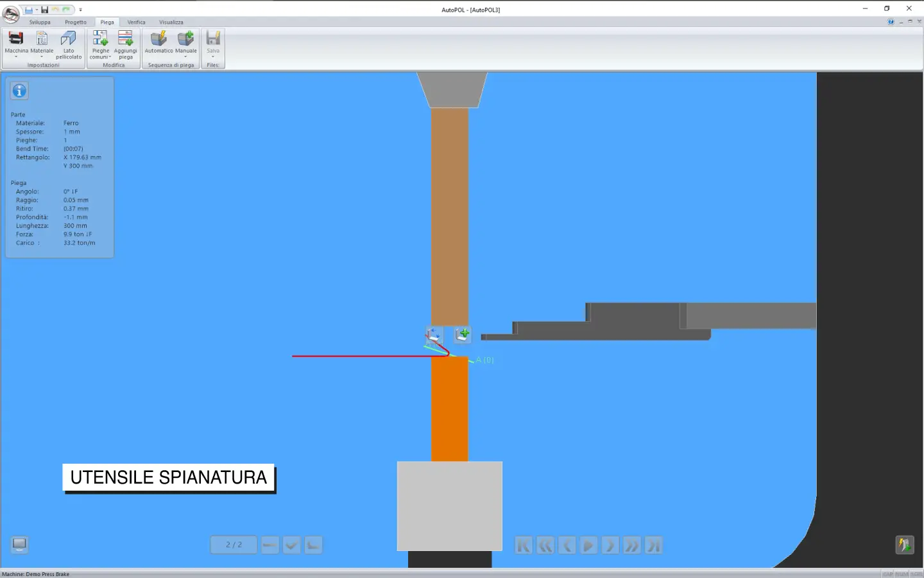Click the monitor icon at bottom left
The width and height of the screenshot is (924, 578).
pyautogui.click(x=20, y=545)
